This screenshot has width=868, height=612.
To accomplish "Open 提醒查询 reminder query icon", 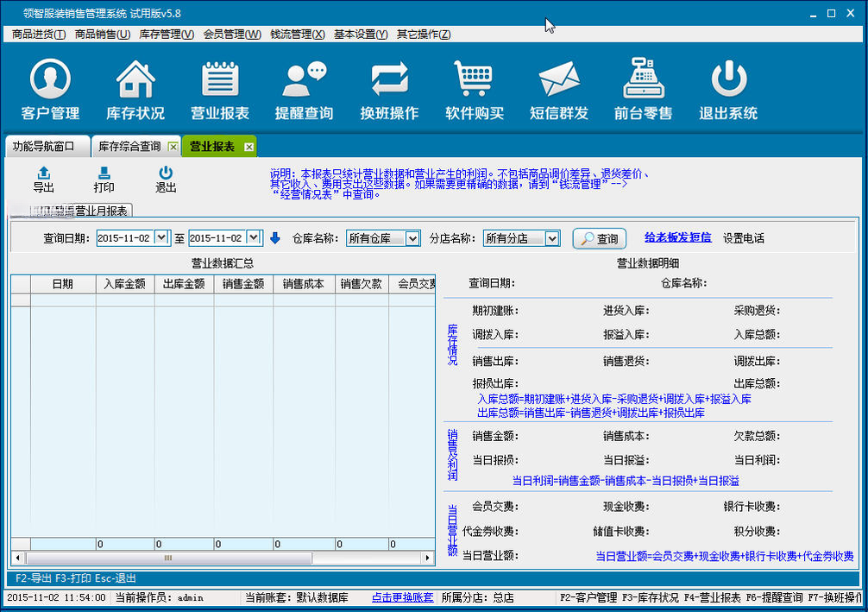I will (305, 90).
